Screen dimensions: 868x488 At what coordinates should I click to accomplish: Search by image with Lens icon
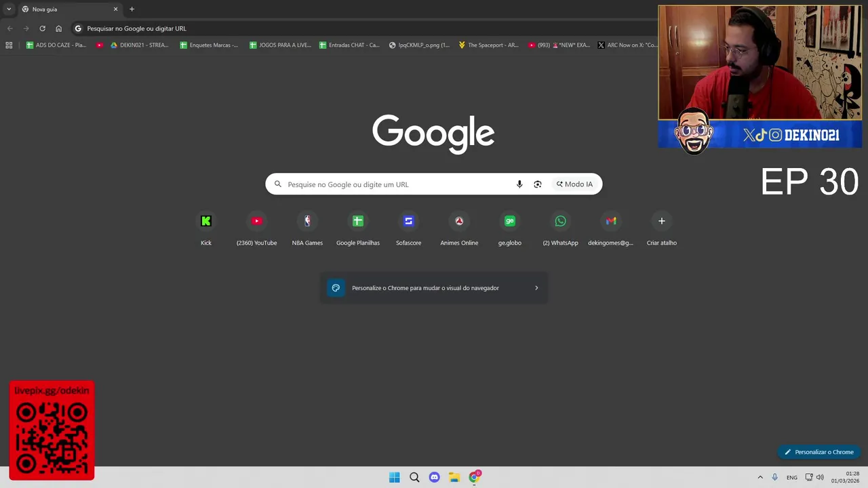click(x=538, y=184)
